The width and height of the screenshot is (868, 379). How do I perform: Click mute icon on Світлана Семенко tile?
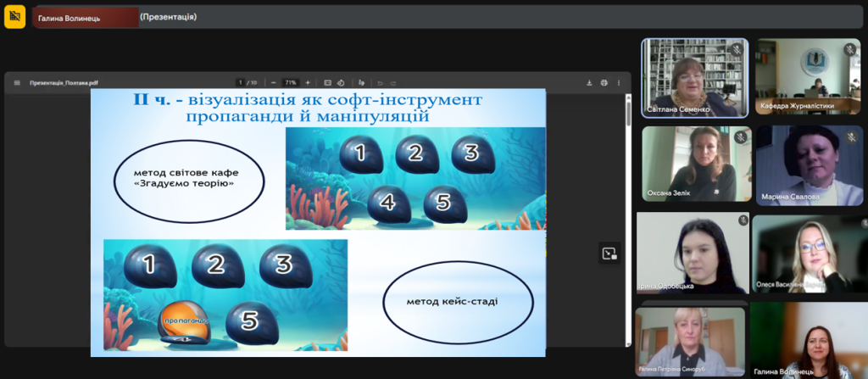(x=737, y=50)
